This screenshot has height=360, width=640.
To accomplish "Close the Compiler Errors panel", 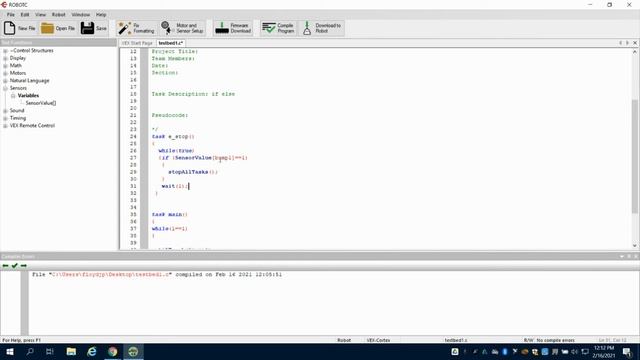I will [x=636, y=256].
